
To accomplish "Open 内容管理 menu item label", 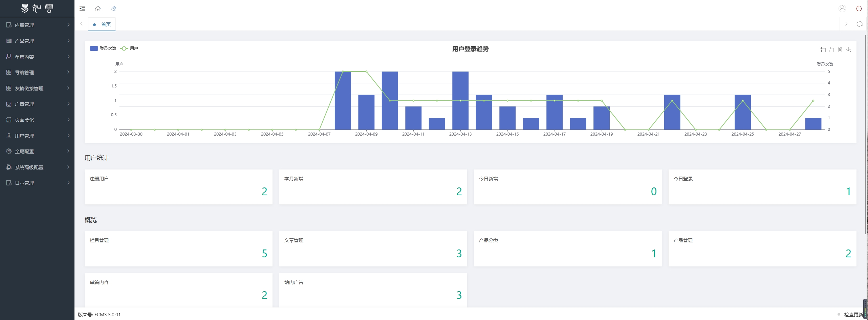I will click(24, 25).
